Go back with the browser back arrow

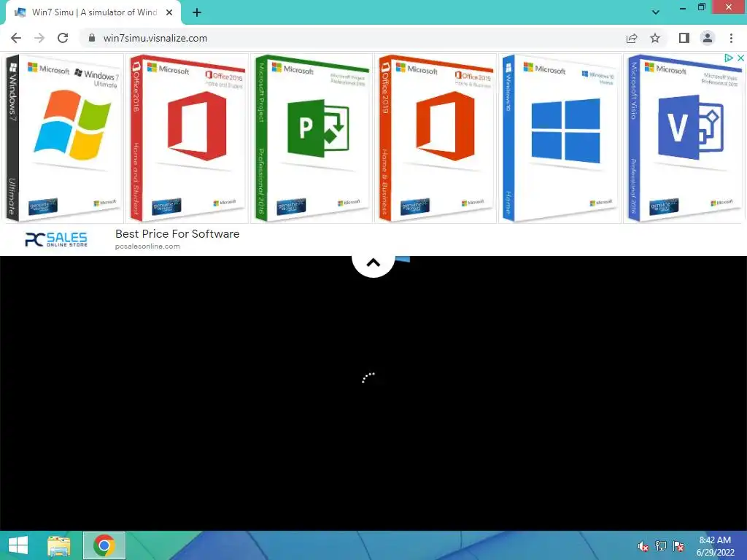pyautogui.click(x=16, y=38)
